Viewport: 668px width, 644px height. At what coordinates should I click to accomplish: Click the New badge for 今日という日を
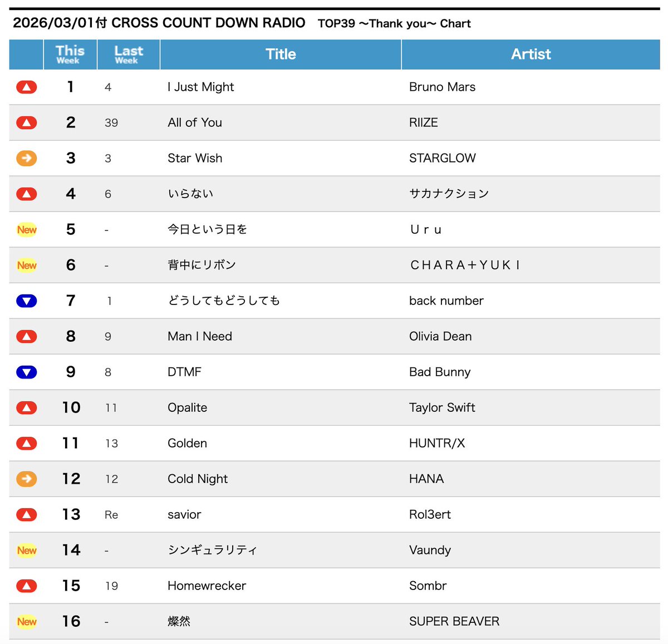(27, 230)
